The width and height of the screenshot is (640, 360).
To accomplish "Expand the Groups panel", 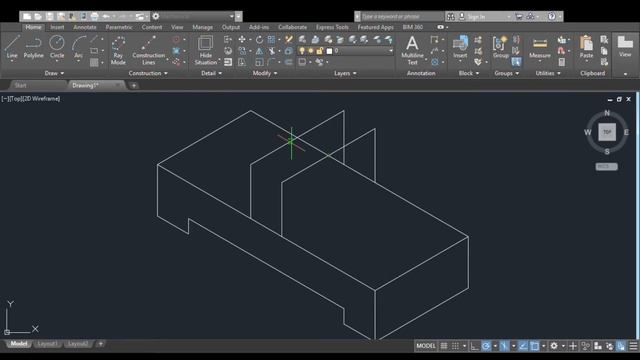I will 507,73.
